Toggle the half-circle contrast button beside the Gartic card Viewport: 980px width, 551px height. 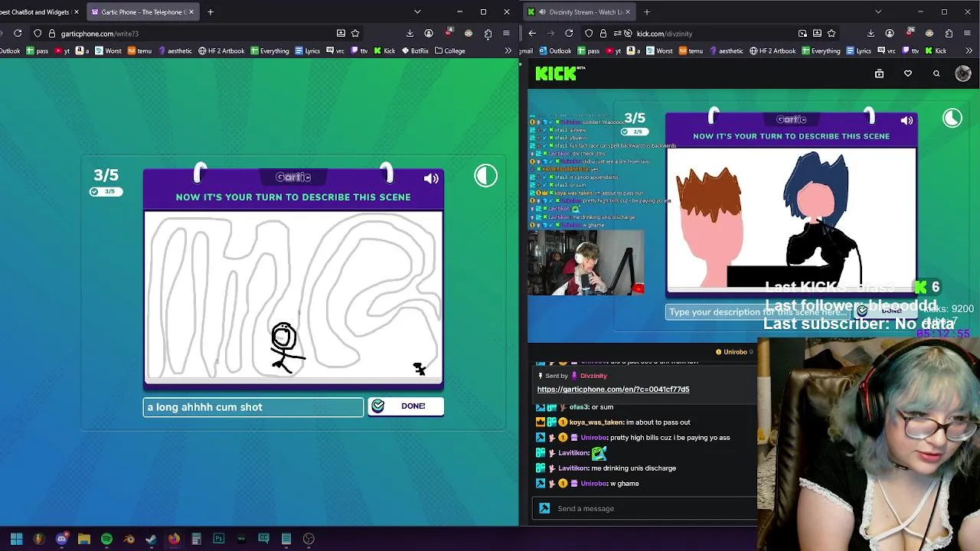pos(485,176)
